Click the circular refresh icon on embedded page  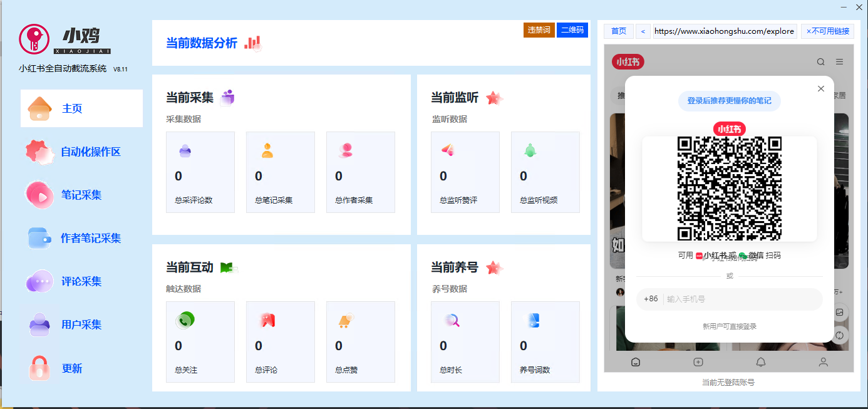click(840, 336)
